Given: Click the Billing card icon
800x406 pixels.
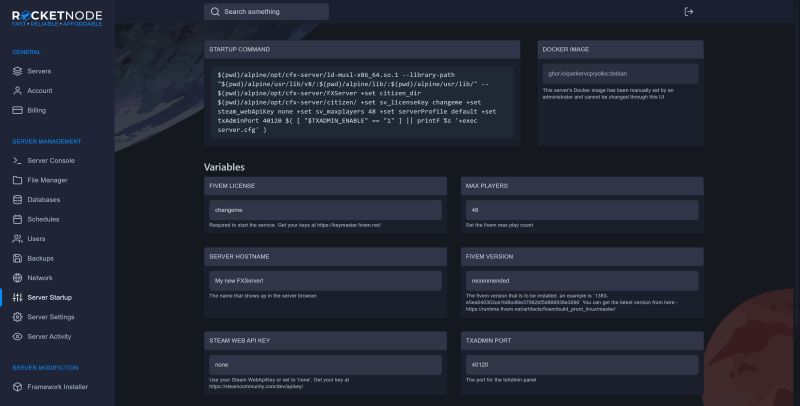Looking at the screenshot, I should (17, 110).
